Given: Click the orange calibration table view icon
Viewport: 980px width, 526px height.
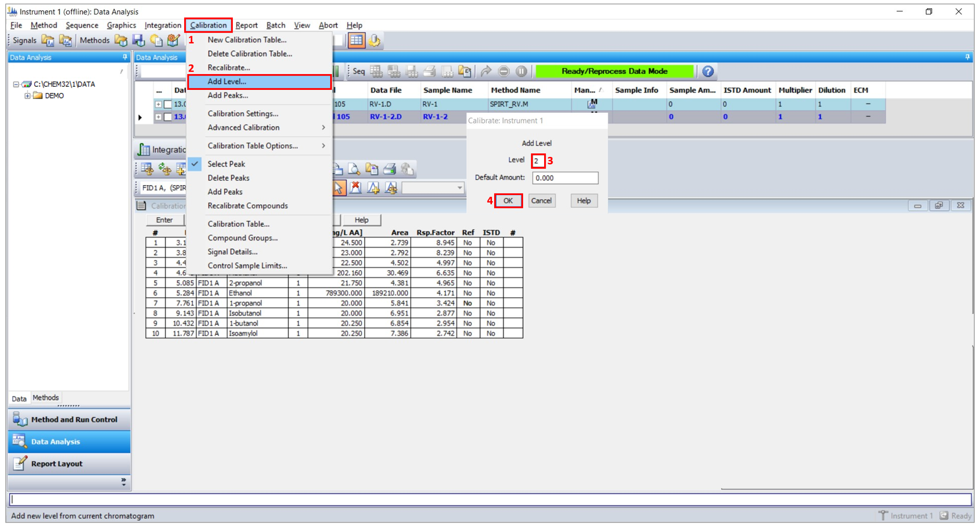Looking at the screenshot, I should point(356,40).
